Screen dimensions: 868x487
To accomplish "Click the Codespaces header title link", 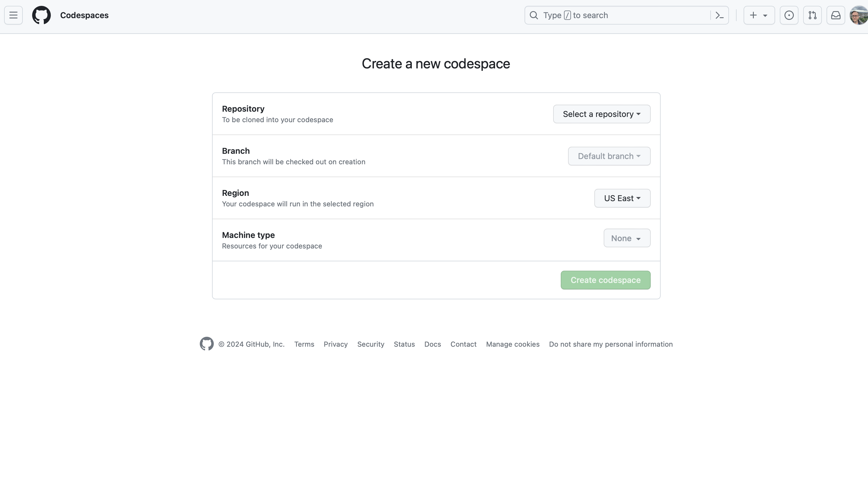I will [84, 15].
